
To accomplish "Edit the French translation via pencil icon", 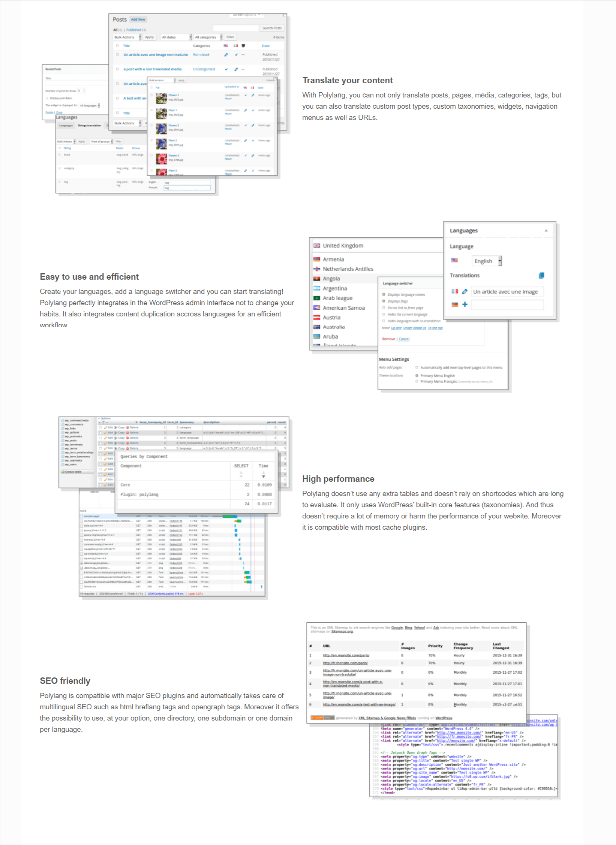I will [465, 292].
